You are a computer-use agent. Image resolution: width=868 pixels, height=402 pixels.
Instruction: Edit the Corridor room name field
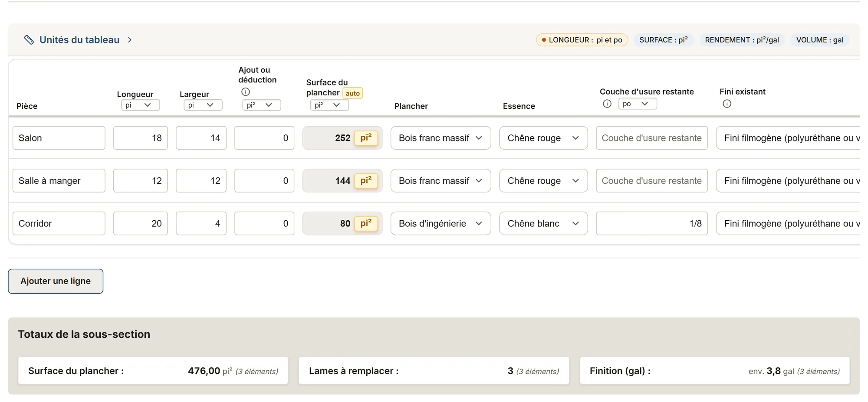coord(59,223)
